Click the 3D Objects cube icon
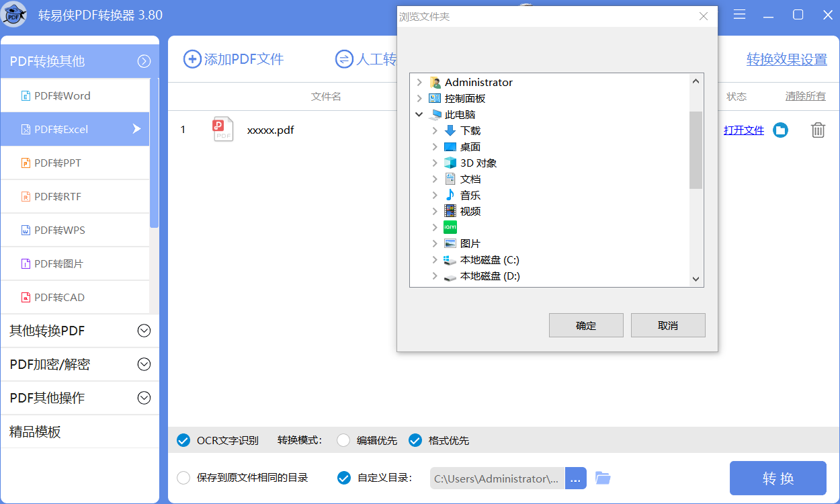This screenshot has height=504, width=840. click(x=450, y=163)
